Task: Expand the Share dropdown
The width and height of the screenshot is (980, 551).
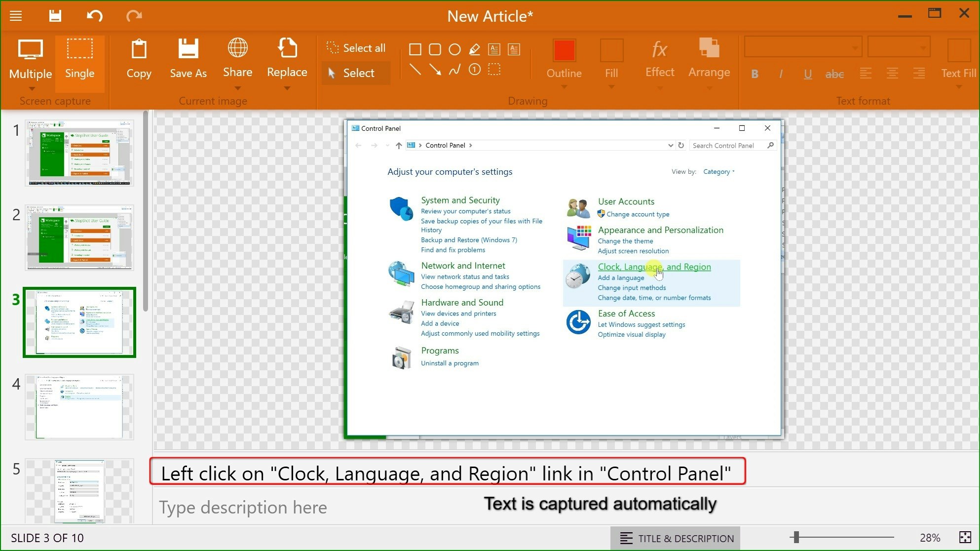Action: point(237,88)
